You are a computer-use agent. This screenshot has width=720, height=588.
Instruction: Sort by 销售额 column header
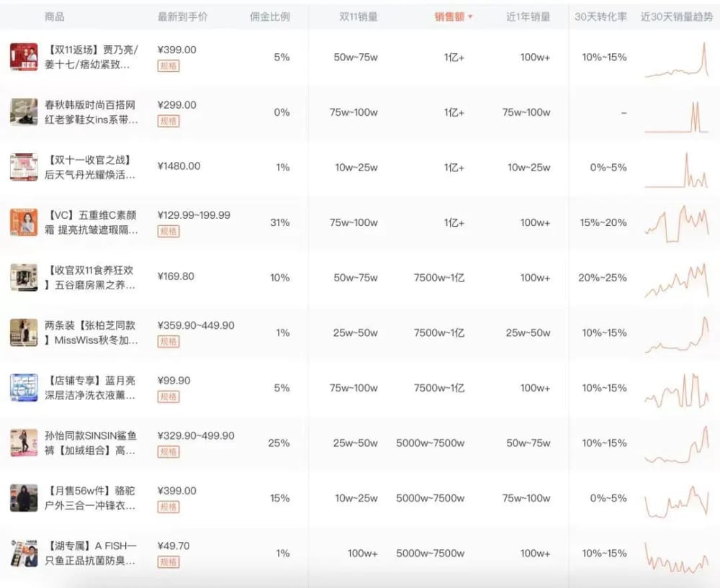tap(453, 17)
